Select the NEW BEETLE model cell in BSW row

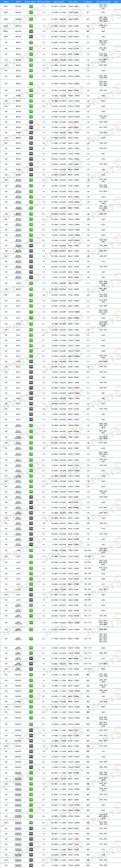click(18, 669)
